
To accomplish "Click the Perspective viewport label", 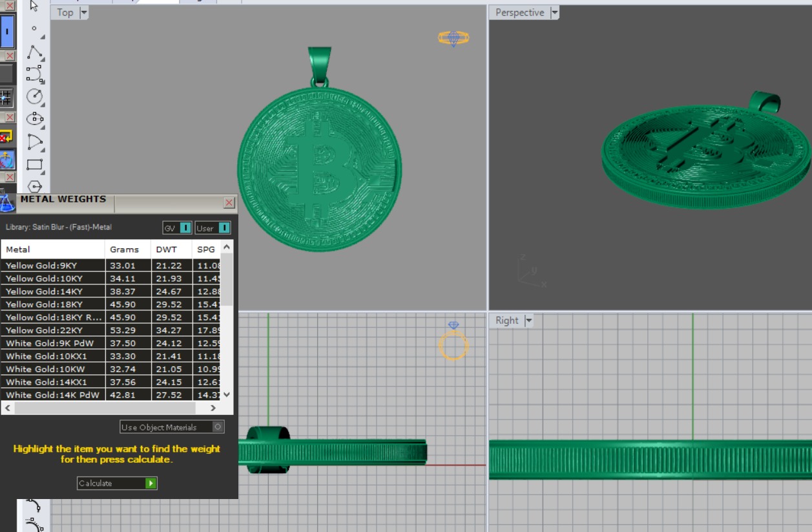I will [520, 12].
